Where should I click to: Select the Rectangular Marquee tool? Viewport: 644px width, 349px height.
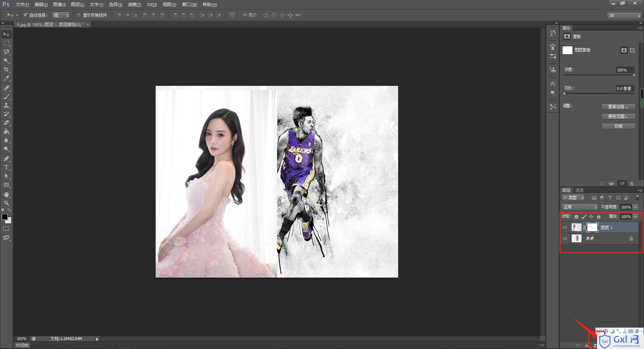(x=6, y=43)
